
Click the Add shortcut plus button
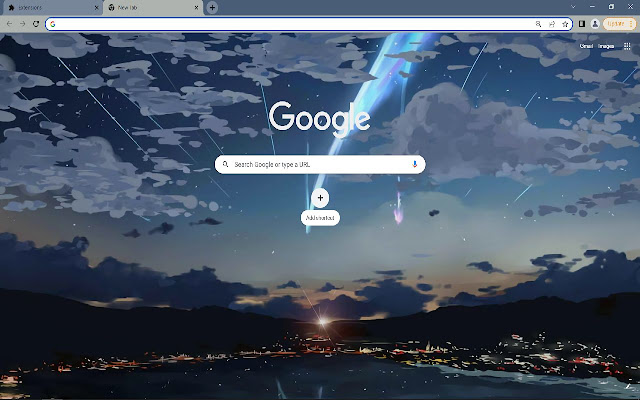tap(320, 198)
